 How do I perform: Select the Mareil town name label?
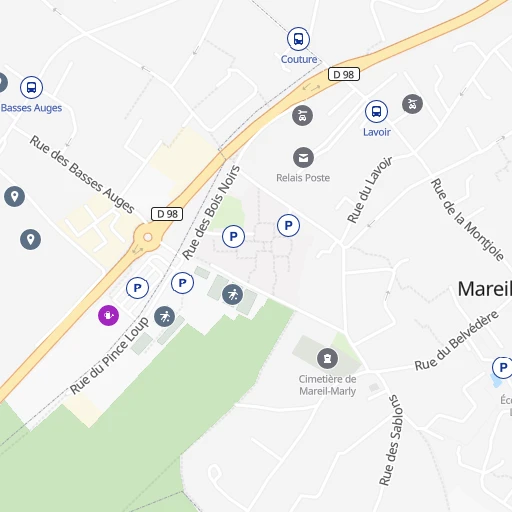[485, 289]
